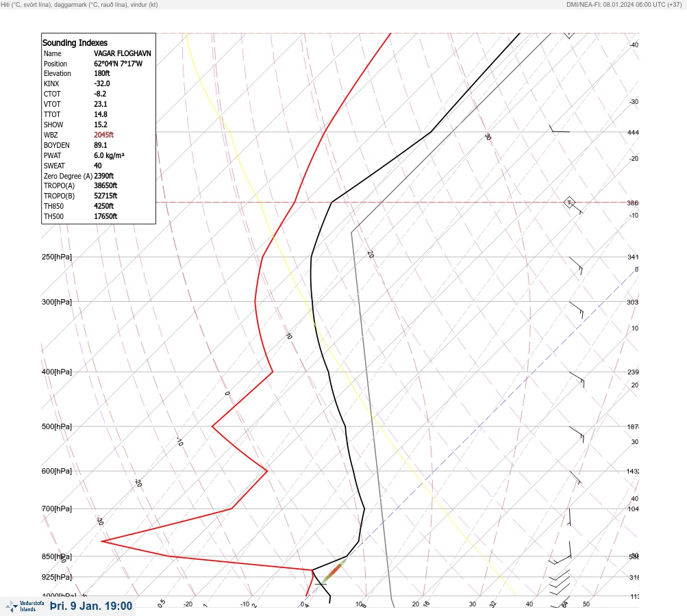Click the TH500 value '17650ft'

105,216
